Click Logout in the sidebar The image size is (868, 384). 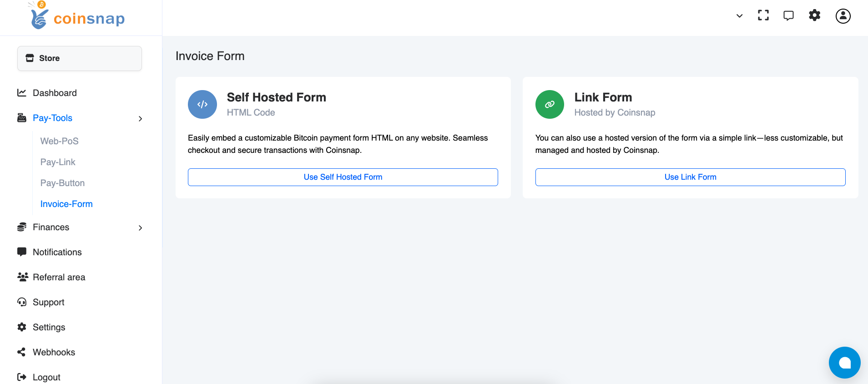pos(46,377)
